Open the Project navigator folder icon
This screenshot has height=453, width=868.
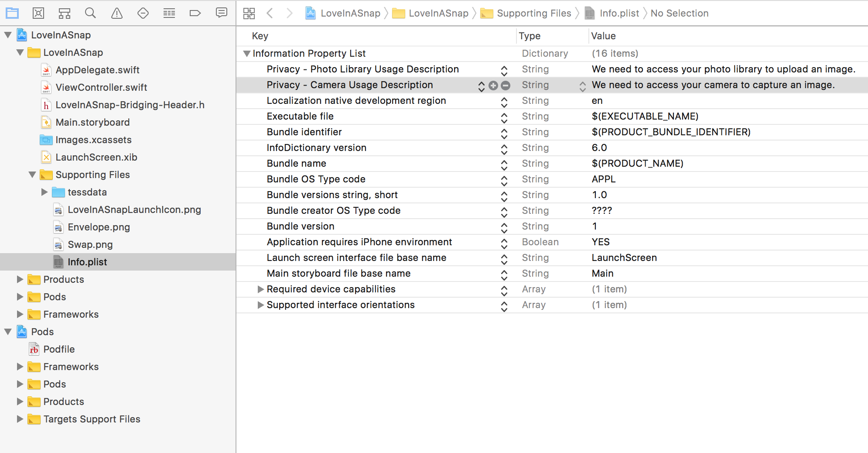12,13
